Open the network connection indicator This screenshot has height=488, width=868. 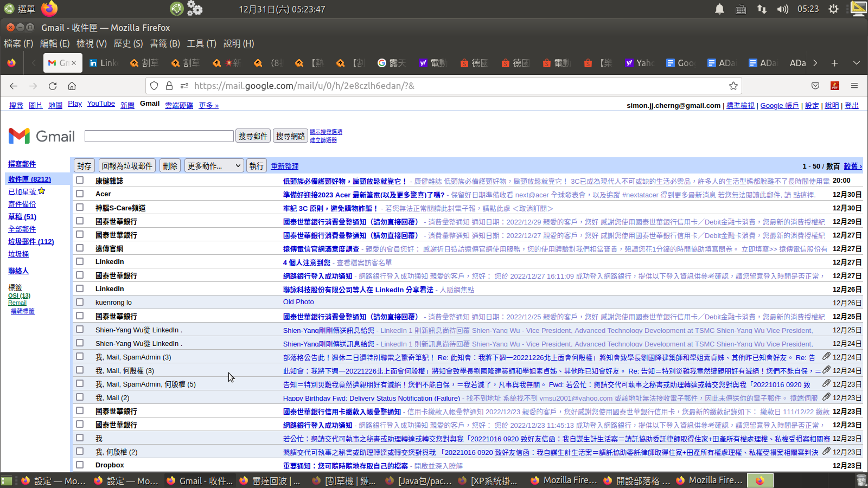coord(762,9)
